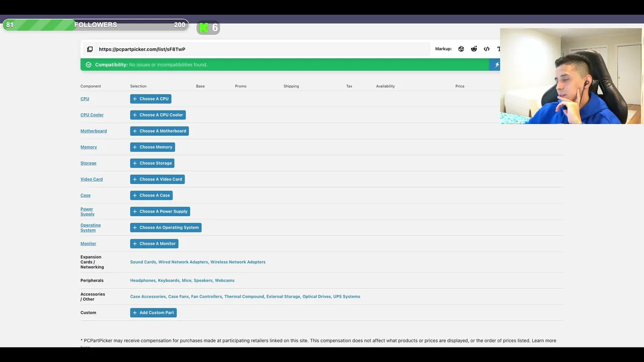Open the Motherboard component link
Image resolution: width=644 pixels, height=362 pixels.
coord(94,131)
